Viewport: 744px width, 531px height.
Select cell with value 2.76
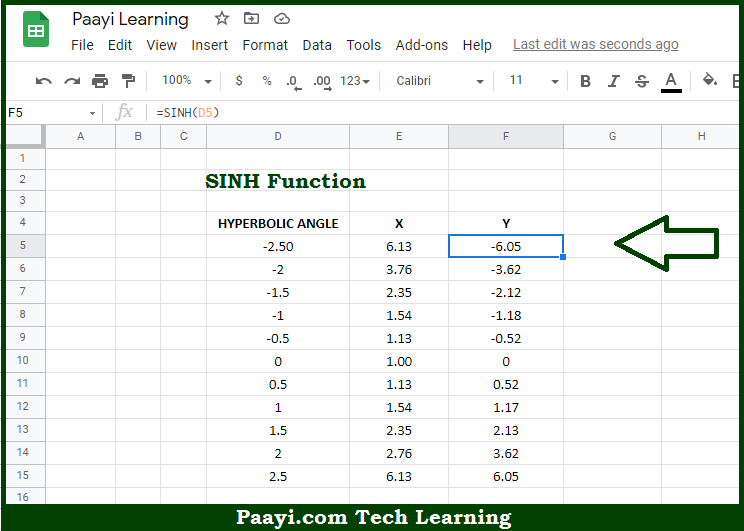point(399,453)
